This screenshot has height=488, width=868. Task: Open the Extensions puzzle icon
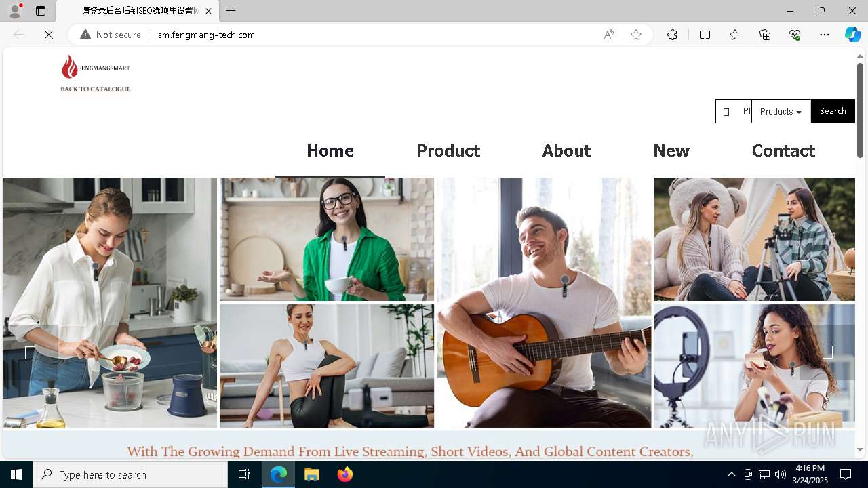pos(672,35)
